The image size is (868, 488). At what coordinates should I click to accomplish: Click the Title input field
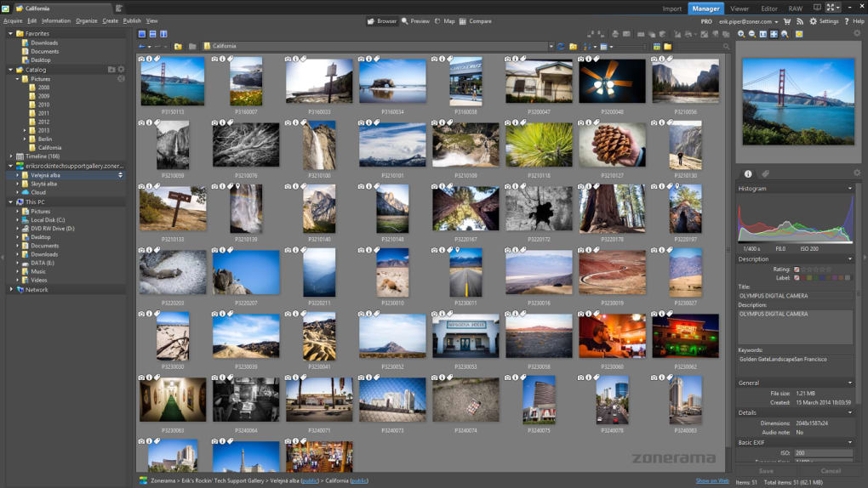tap(796, 296)
